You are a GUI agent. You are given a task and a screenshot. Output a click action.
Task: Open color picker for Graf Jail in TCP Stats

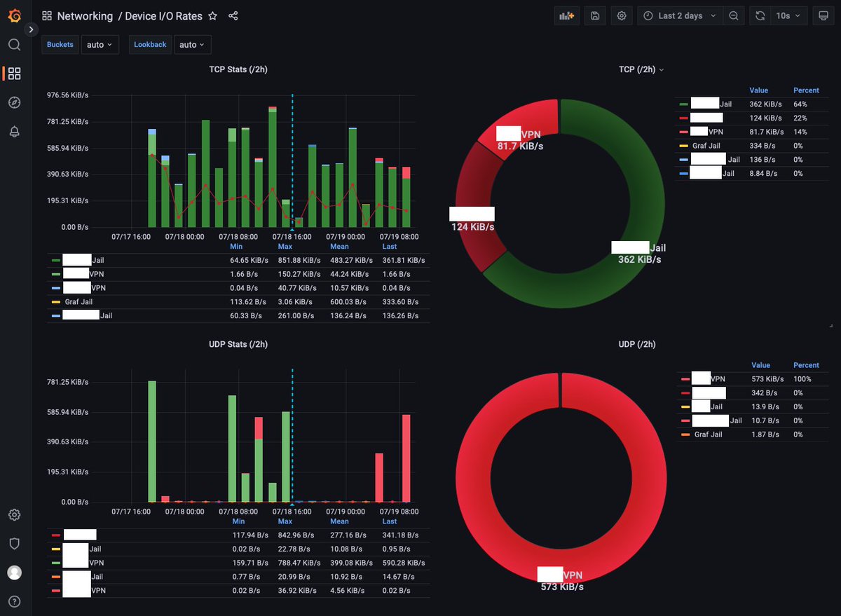(x=56, y=303)
